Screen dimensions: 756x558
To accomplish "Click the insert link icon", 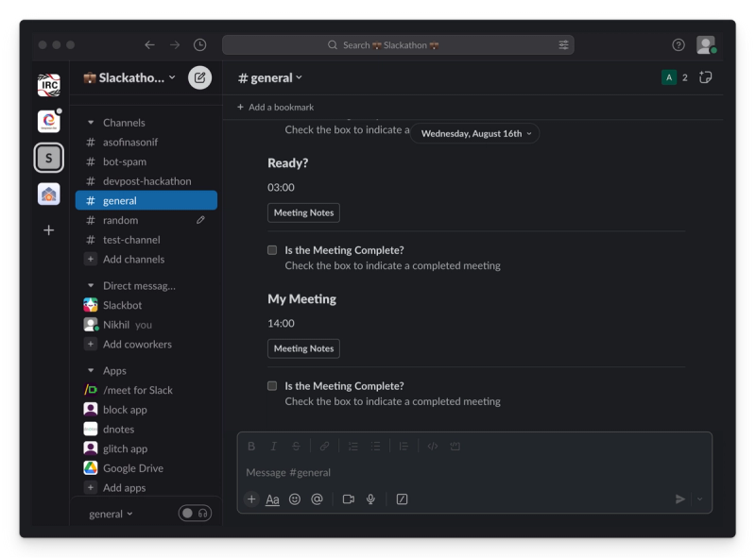I will pos(324,447).
